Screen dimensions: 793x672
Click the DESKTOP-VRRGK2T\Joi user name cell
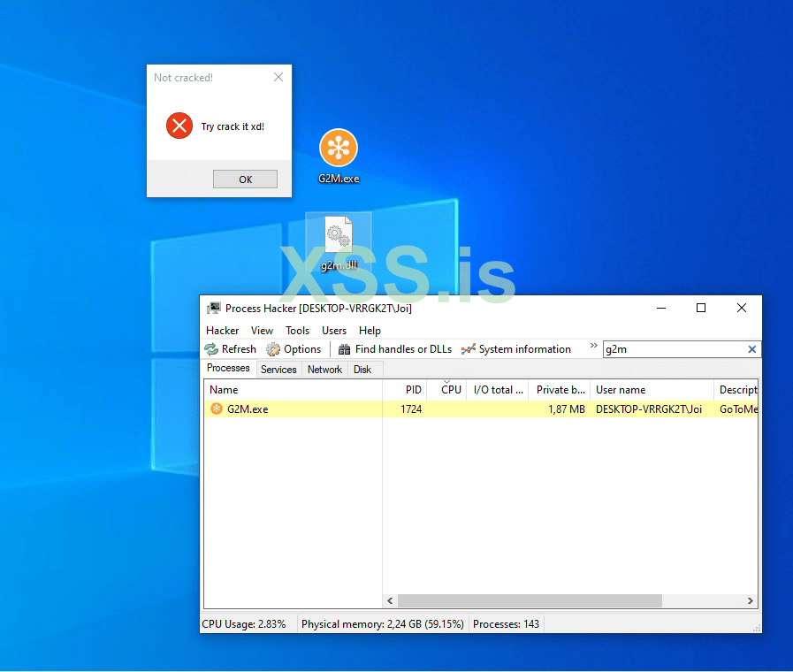click(x=649, y=409)
